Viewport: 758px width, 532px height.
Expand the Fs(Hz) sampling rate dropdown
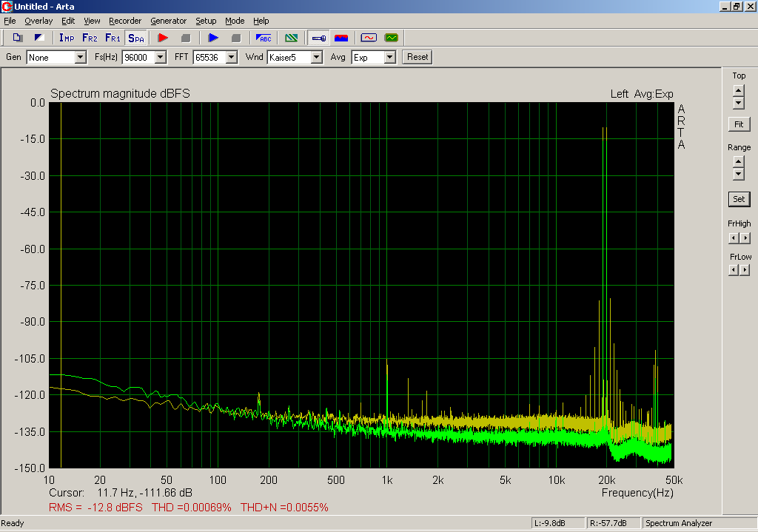pos(161,58)
